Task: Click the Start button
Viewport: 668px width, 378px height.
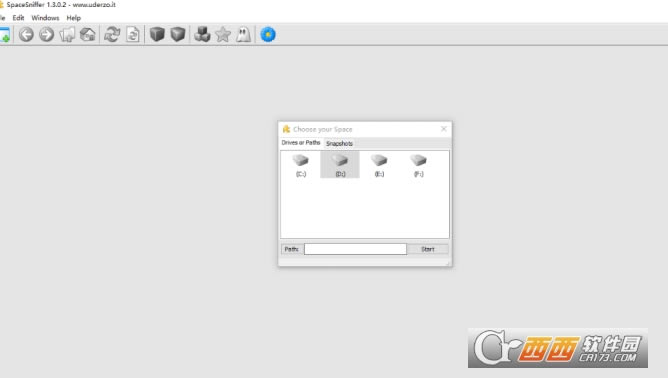Action: 428,249
